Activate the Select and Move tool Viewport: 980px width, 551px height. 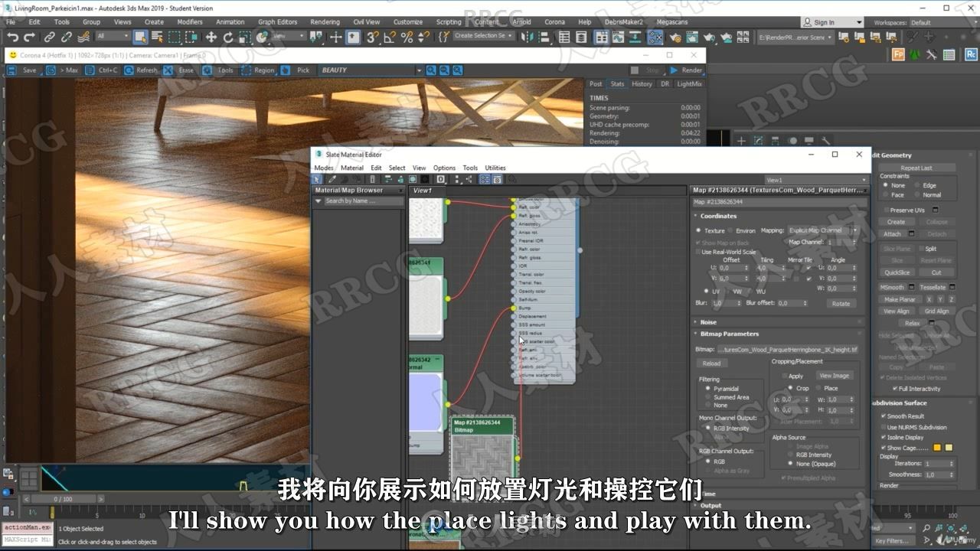211,37
